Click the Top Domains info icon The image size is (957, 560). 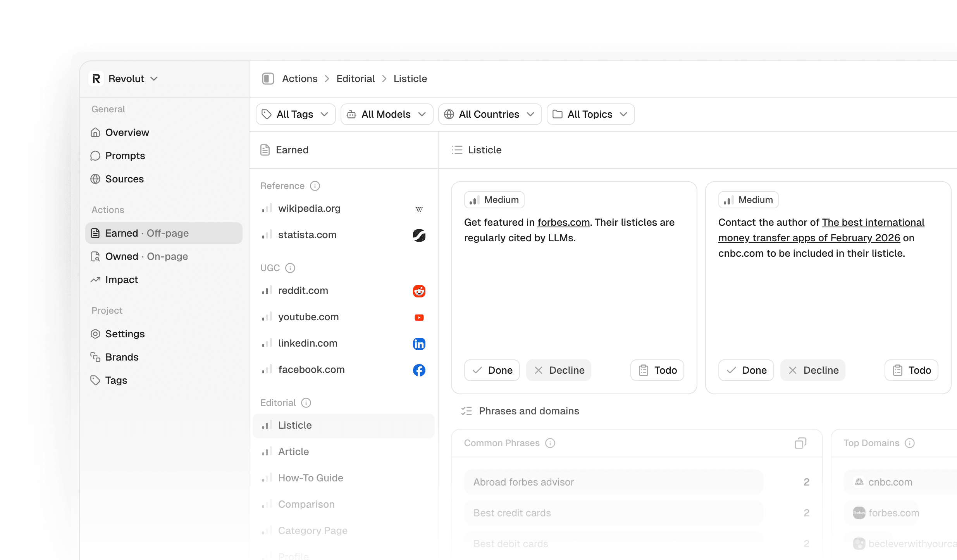point(910,443)
